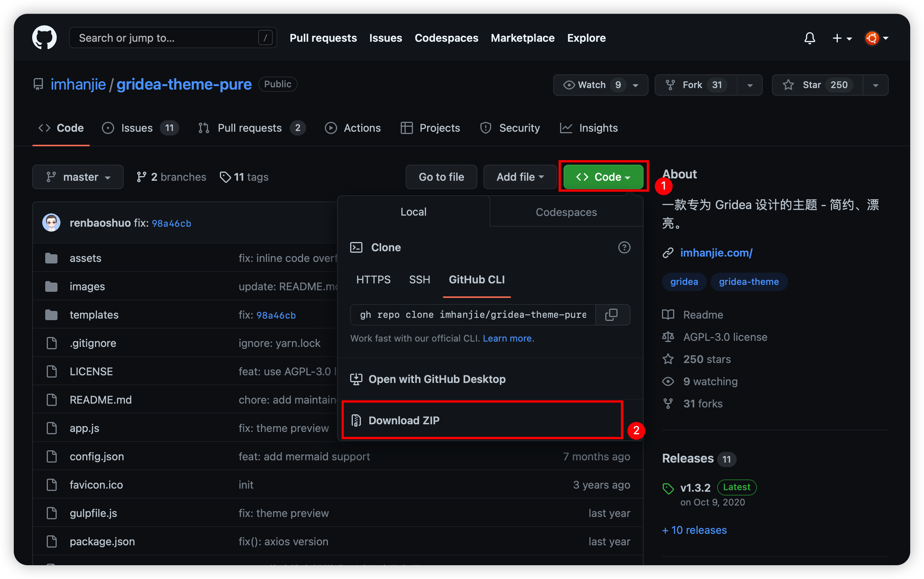Click the app.js file icon
924x579 pixels.
(x=51, y=428)
